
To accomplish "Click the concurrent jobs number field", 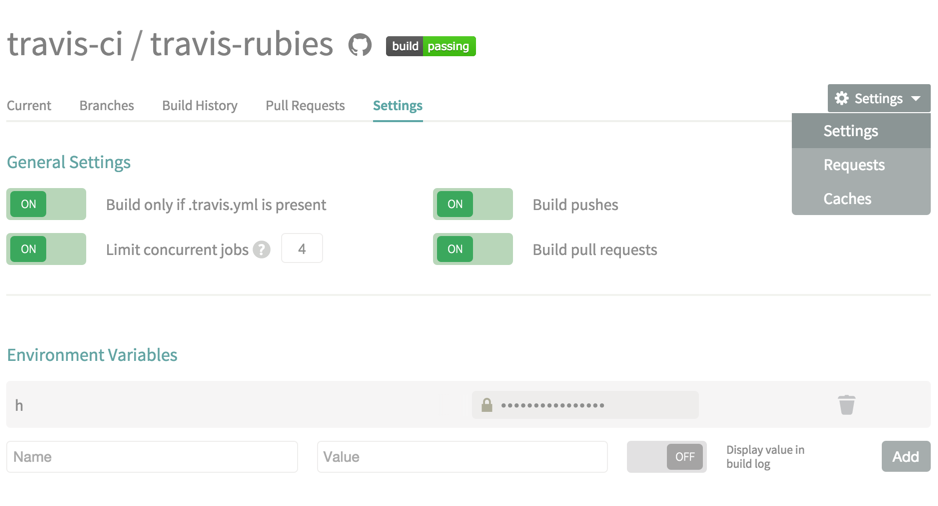I will tap(302, 248).
